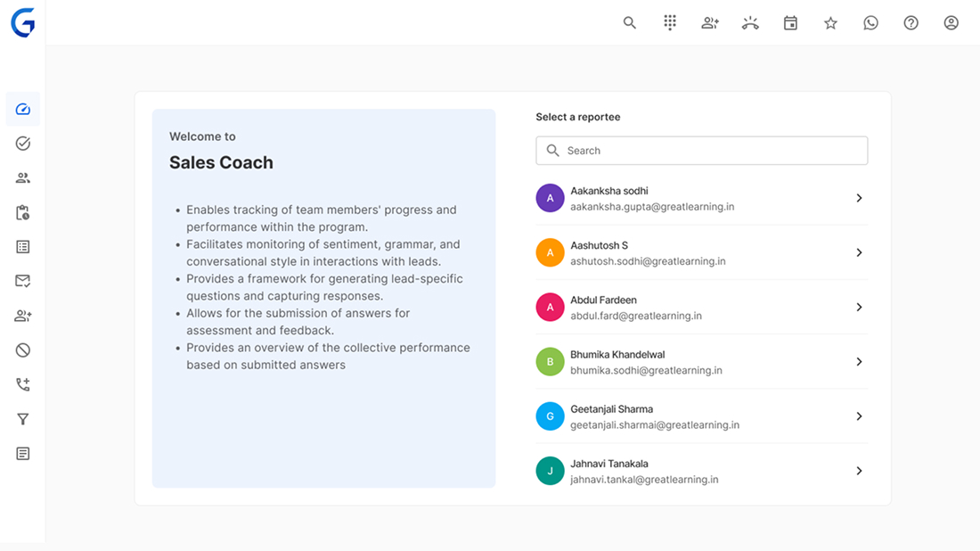The width and height of the screenshot is (980, 551).
Task: Expand Abdul Fardeen chevron arrow
Action: click(859, 307)
